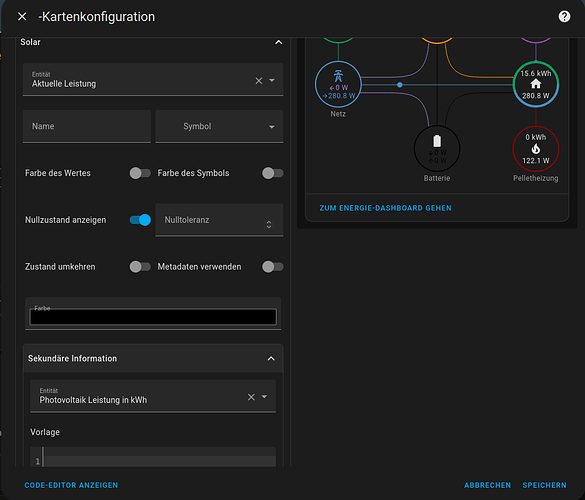Enable the Farbe des Wertes toggle

click(x=140, y=173)
